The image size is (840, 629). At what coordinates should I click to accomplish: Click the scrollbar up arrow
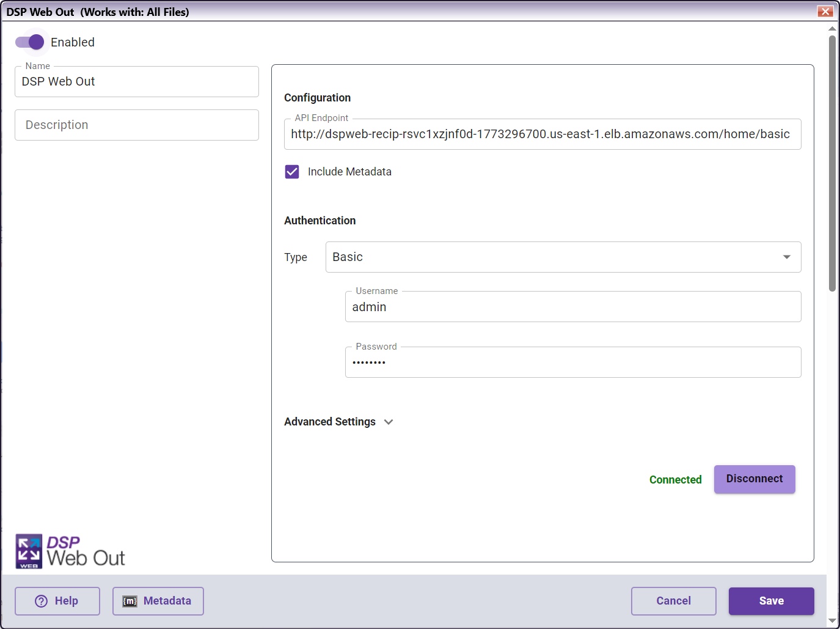[832, 28]
